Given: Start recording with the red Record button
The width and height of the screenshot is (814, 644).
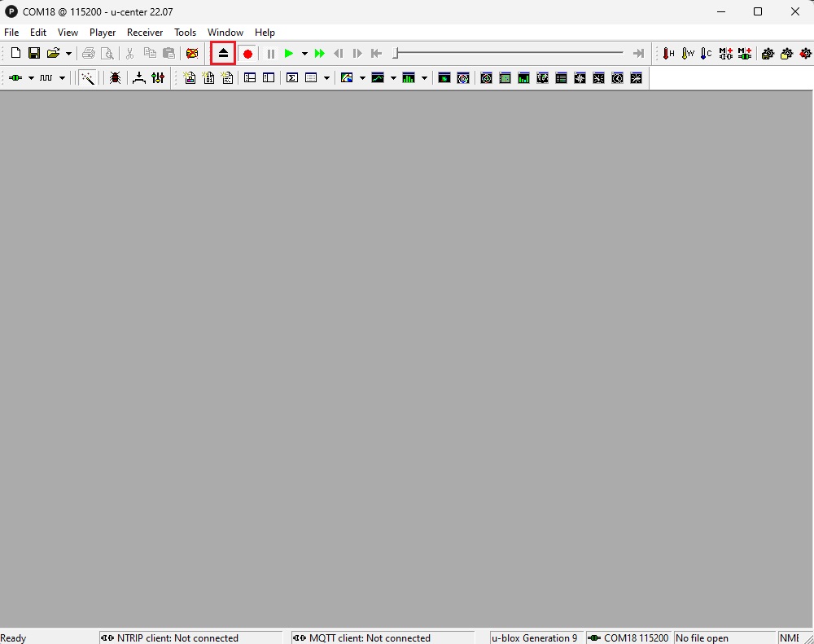Looking at the screenshot, I should pyautogui.click(x=248, y=54).
